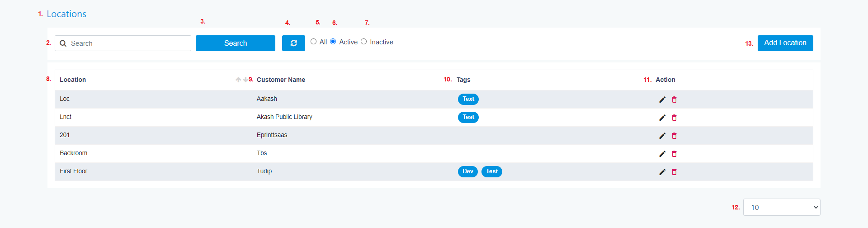This screenshot has height=228, width=868.
Task: Edit the First Floor location
Action: coord(662,172)
